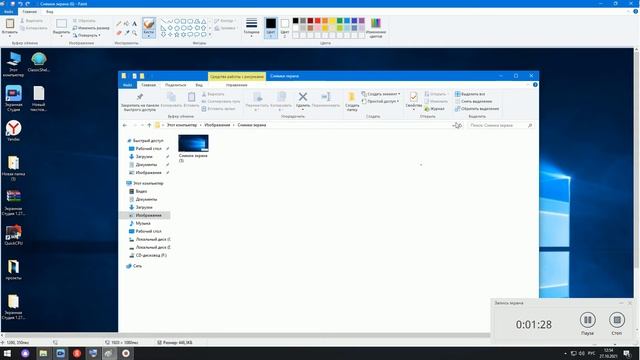Expand the Shapes gallery more arrow
640x360 pixels.
210,35
